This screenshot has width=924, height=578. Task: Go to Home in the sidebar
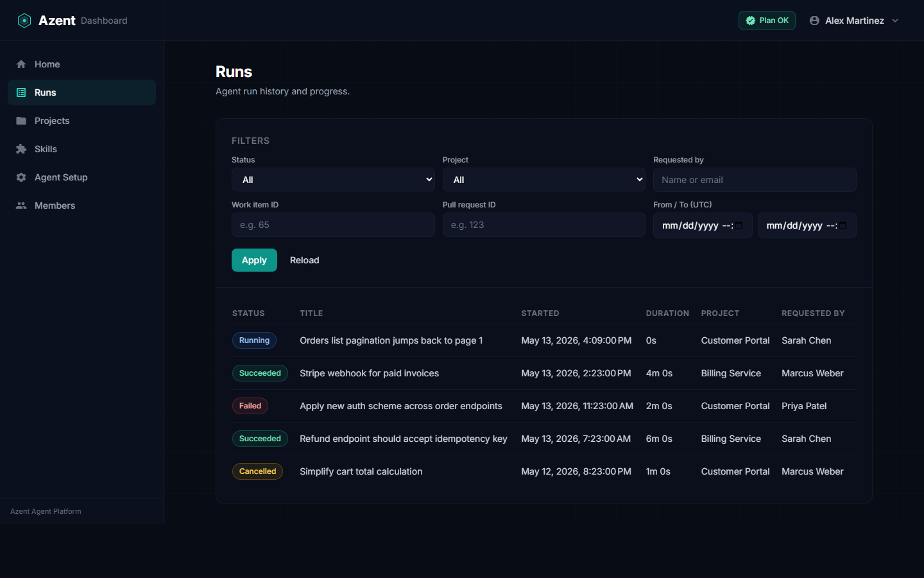pos(81,64)
